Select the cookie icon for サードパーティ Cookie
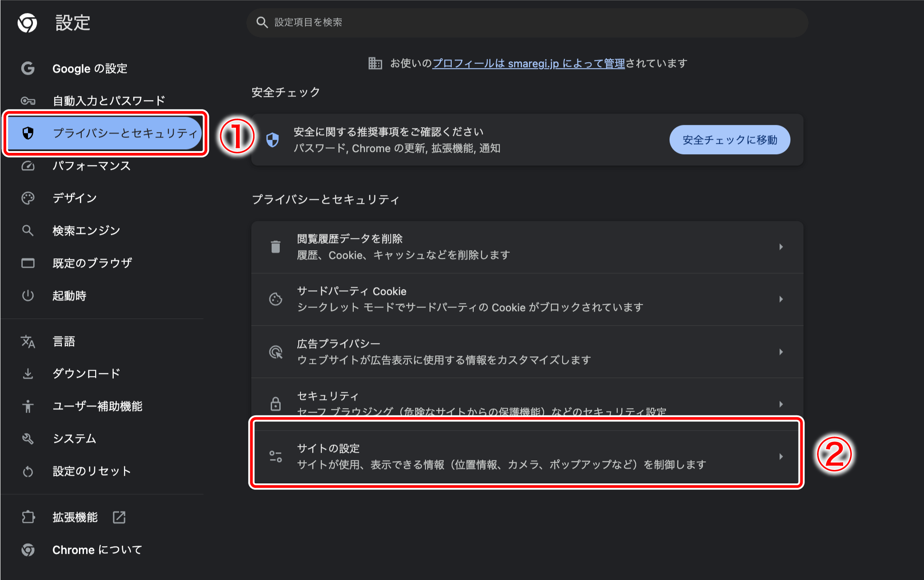This screenshot has height=580, width=924. (x=275, y=299)
